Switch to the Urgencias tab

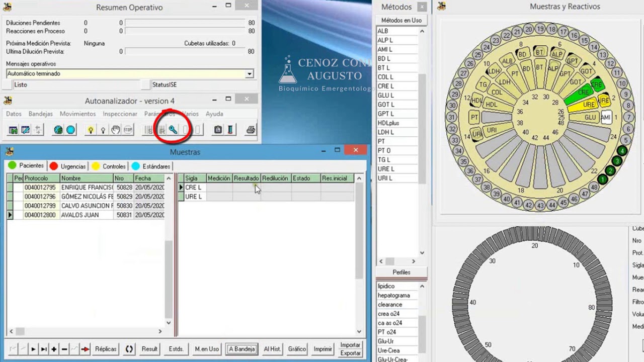tap(67, 166)
